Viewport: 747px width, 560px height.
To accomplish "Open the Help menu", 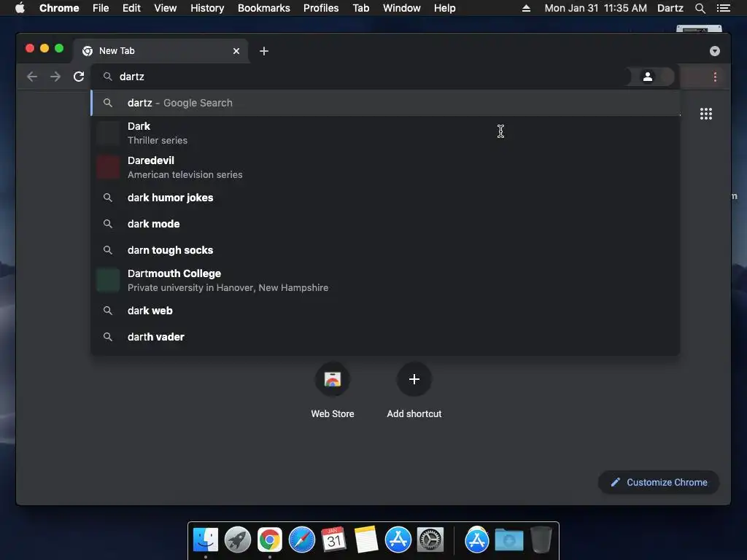I will point(444,8).
